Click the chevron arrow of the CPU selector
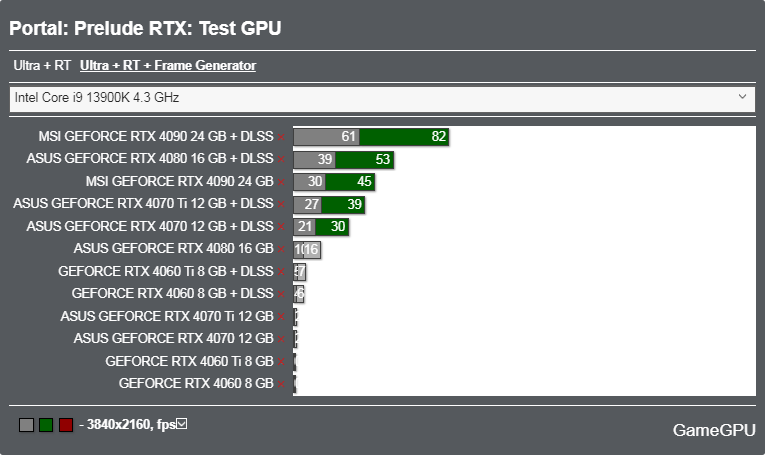The width and height of the screenshot is (765, 455). tap(742, 97)
